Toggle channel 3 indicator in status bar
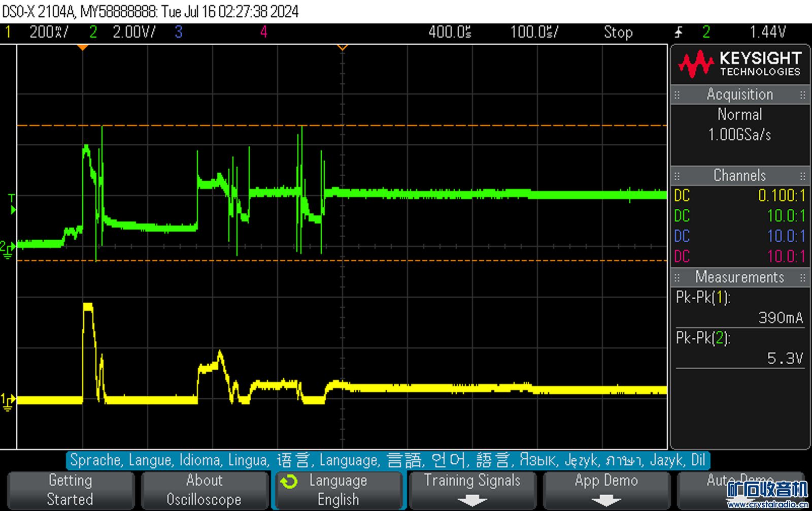 tap(179, 33)
